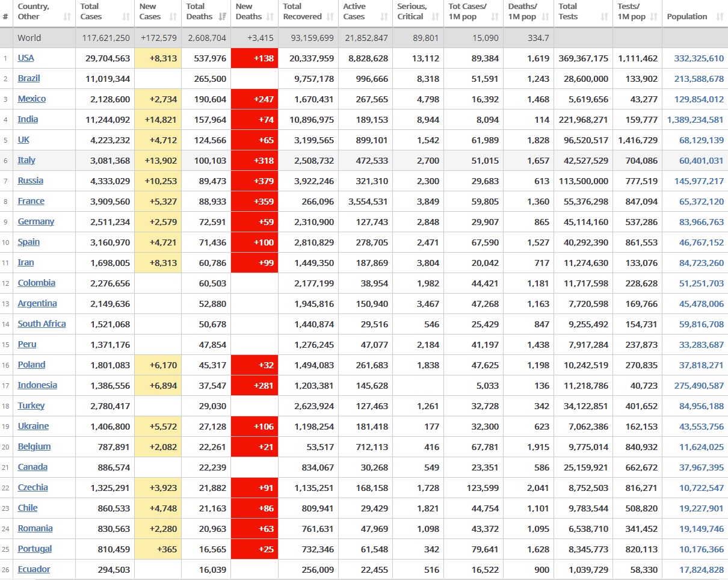728x580 pixels.
Task: Sort by the New Cases column arrows
Action: [x=174, y=17]
